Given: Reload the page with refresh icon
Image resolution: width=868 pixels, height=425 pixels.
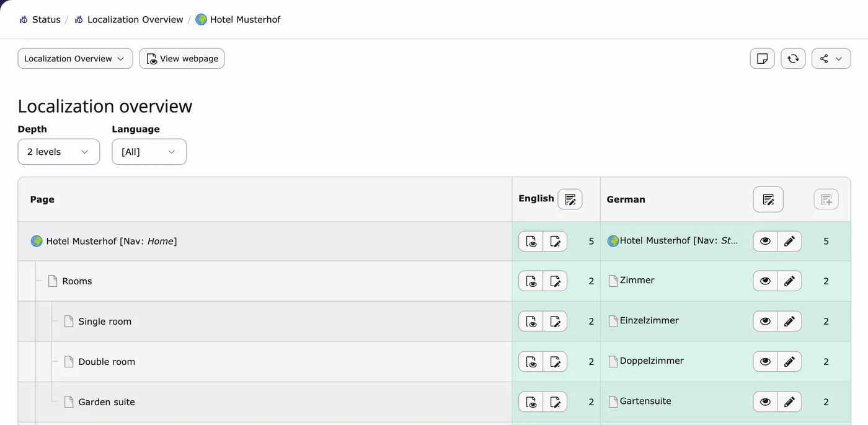Looking at the screenshot, I should click(793, 59).
